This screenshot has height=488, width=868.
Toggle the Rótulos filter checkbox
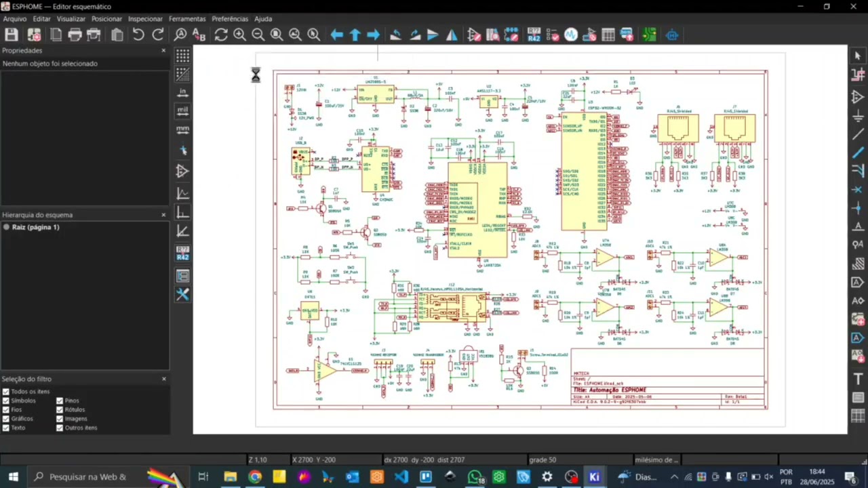point(60,409)
